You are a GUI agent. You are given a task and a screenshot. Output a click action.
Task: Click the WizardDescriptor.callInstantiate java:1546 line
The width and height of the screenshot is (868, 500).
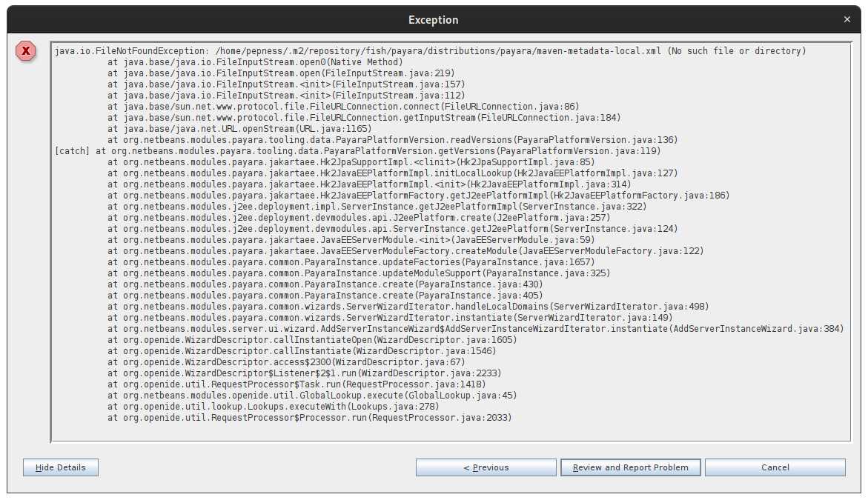[x=302, y=350]
